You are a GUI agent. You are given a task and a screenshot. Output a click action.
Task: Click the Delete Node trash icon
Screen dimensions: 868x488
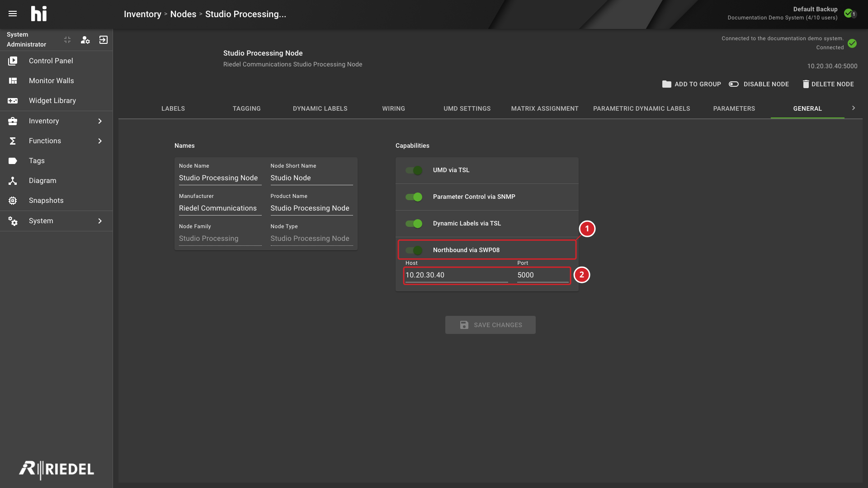pos(806,84)
